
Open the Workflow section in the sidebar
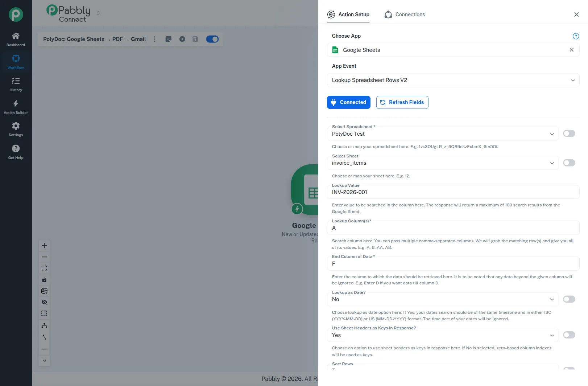(16, 62)
